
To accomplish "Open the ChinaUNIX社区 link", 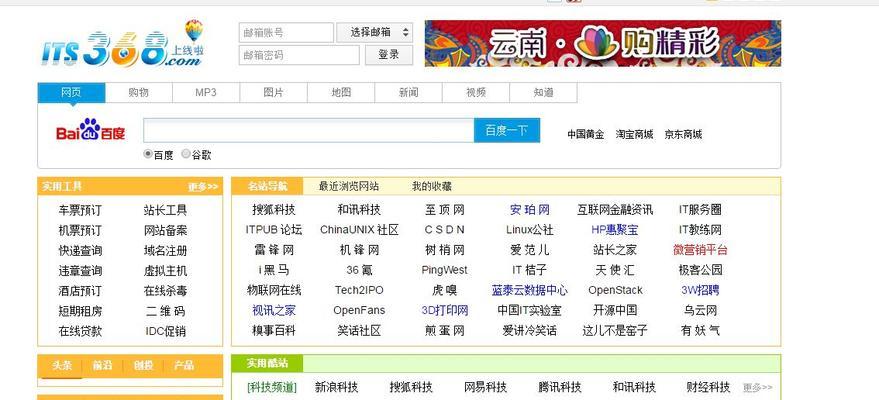I will point(359,230).
